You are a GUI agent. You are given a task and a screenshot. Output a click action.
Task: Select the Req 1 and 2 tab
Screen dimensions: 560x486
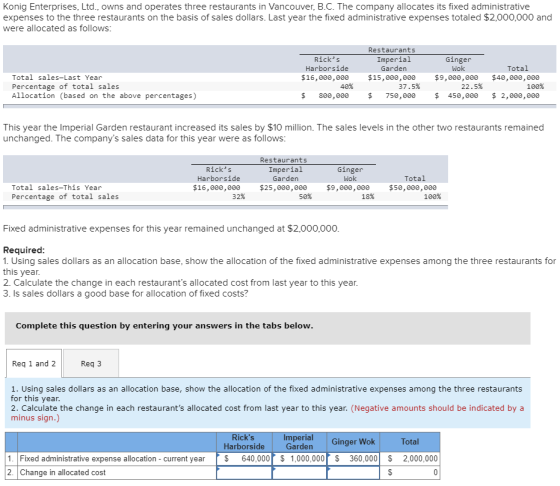click(34, 364)
